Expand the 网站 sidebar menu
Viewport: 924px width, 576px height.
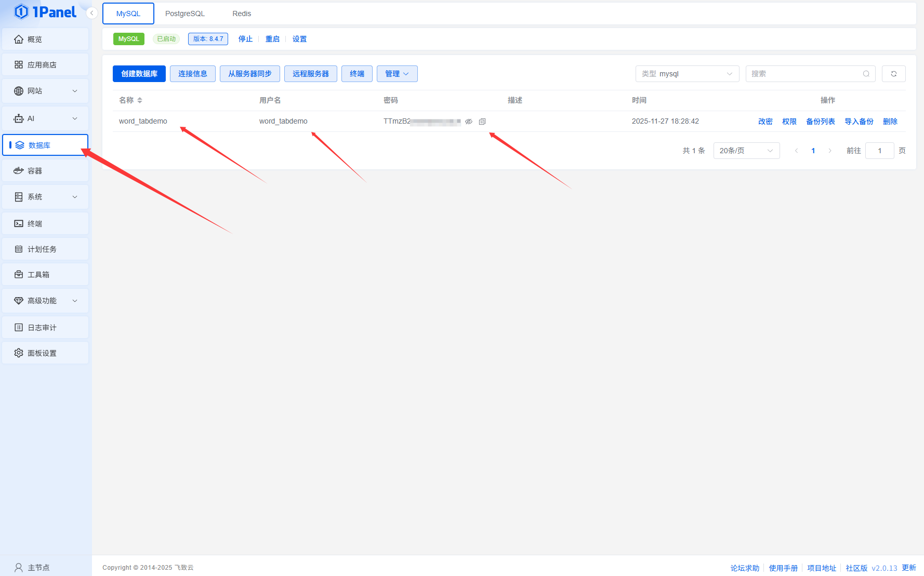45,91
